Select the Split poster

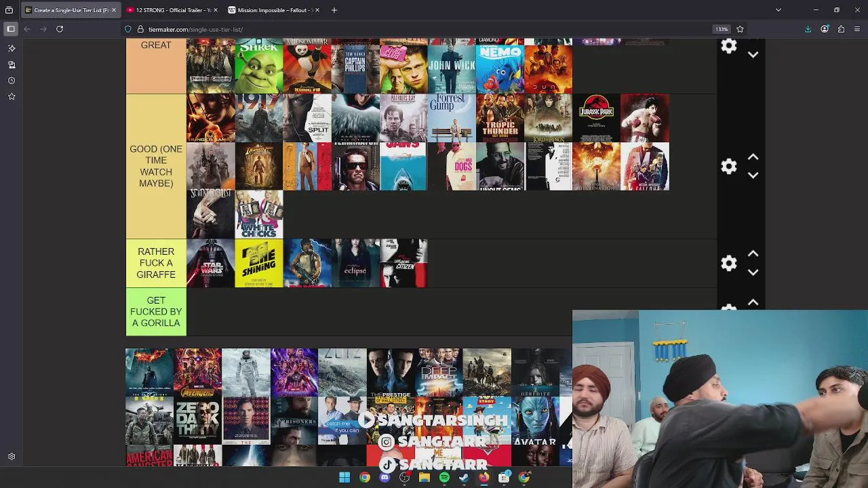[307, 118]
